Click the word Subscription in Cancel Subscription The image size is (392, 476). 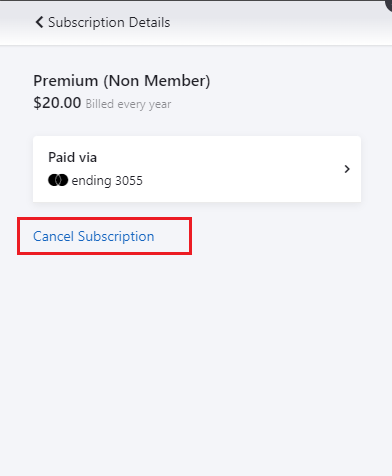click(x=116, y=237)
